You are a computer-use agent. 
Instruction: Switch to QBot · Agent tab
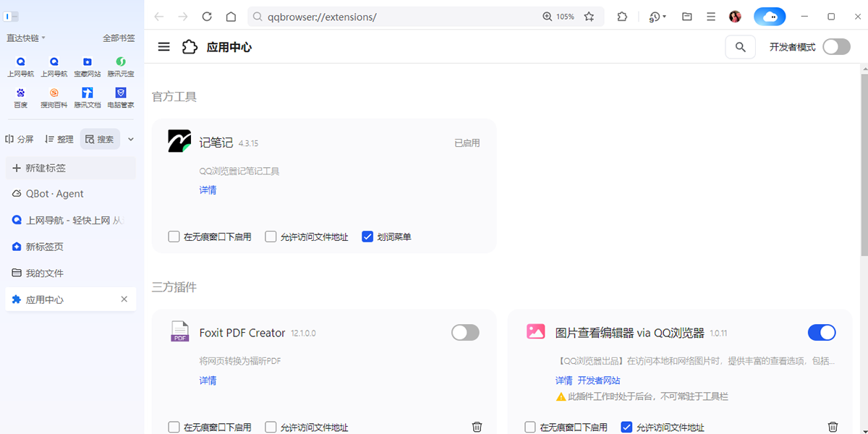[x=70, y=194]
